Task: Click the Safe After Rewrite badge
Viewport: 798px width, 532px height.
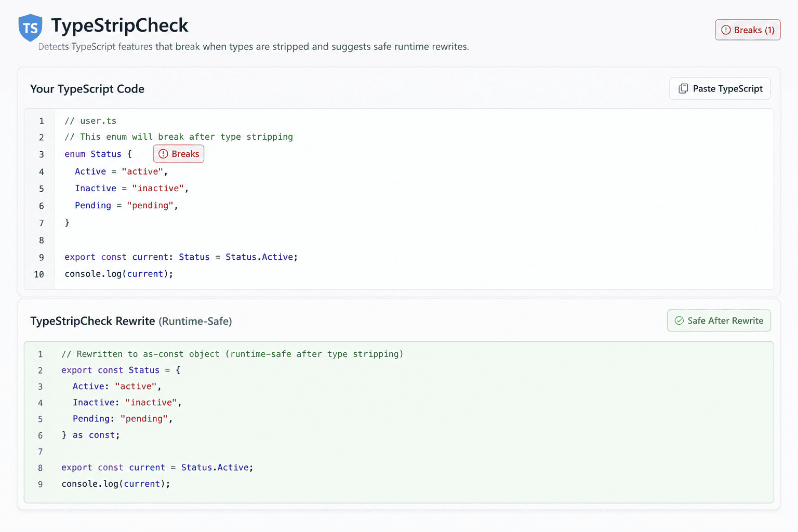Action: coord(719,321)
